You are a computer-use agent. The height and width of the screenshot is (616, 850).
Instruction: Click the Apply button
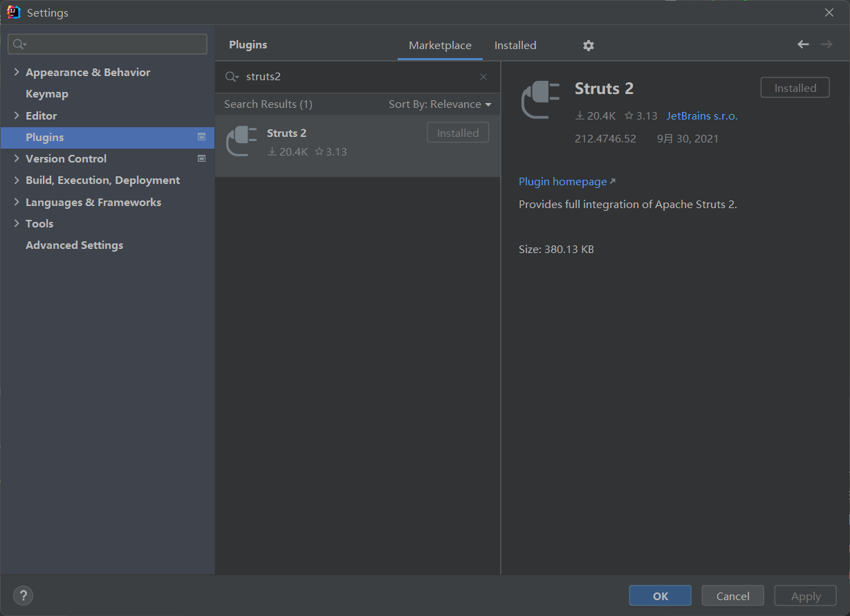(x=805, y=596)
